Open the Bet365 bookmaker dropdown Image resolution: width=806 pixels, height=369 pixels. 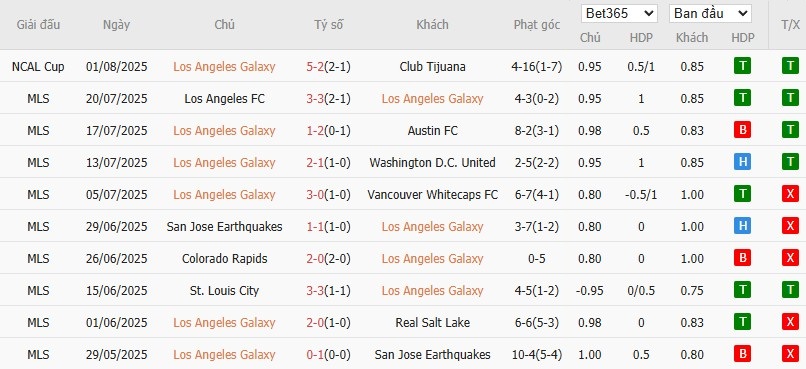click(619, 13)
